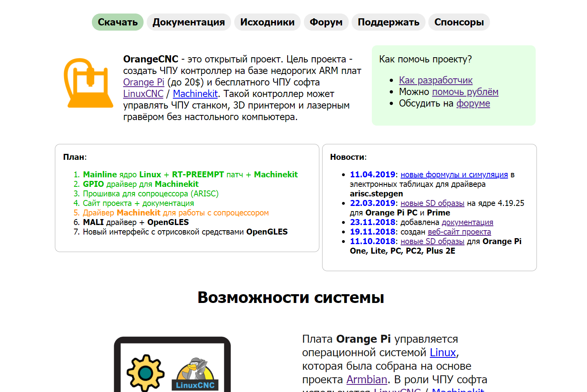Click 'arisc.stepgen' in the news list
Viewport: 587px width, 392px height.
pos(376,194)
